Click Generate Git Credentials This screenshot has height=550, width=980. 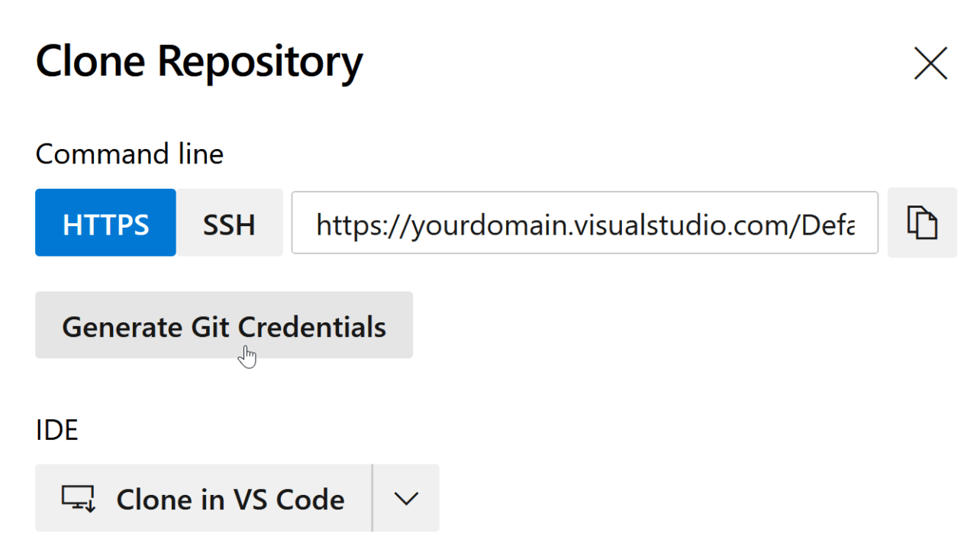click(x=224, y=325)
